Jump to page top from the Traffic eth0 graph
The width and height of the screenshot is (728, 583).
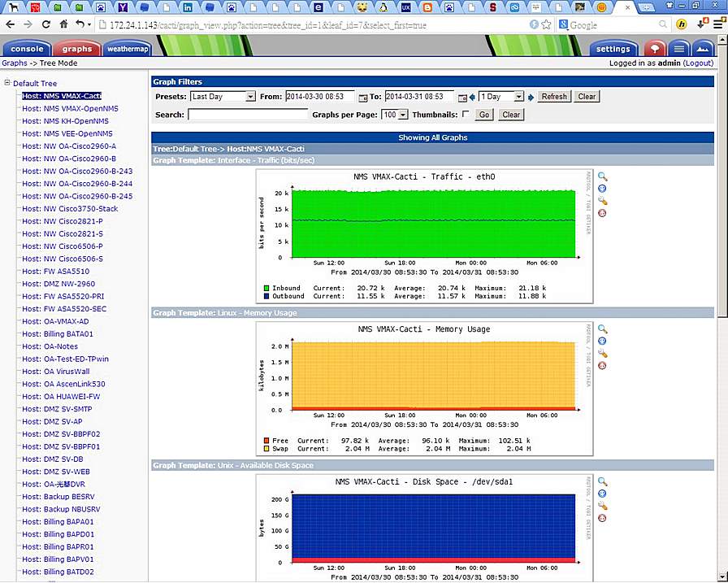click(x=602, y=213)
